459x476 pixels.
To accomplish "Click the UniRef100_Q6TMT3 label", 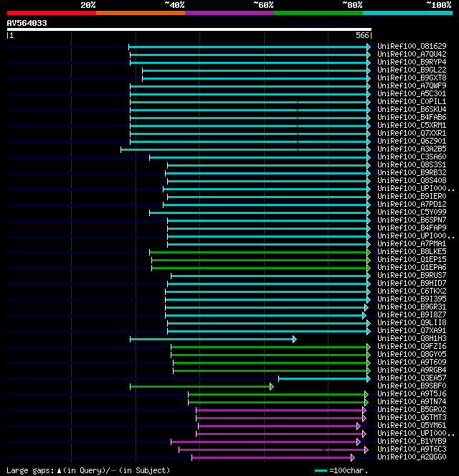I will click(x=412, y=417).
